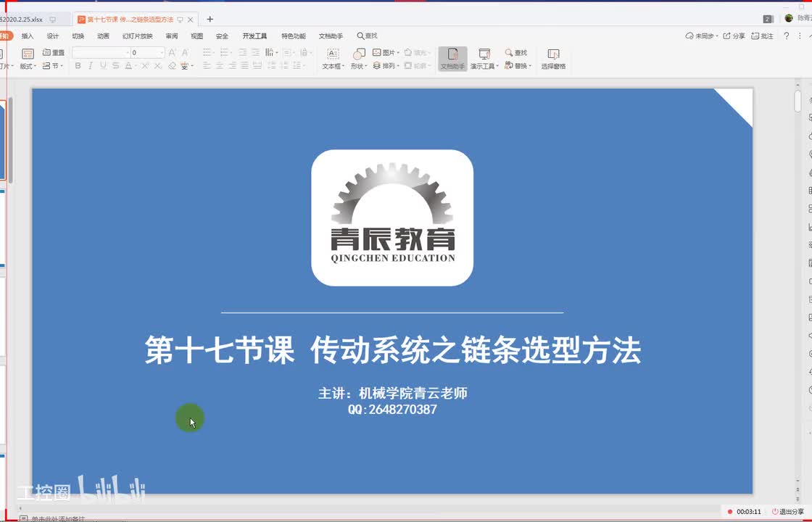Open the 设计 tab
The width and height of the screenshot is (812, 522).
[53, 36]
